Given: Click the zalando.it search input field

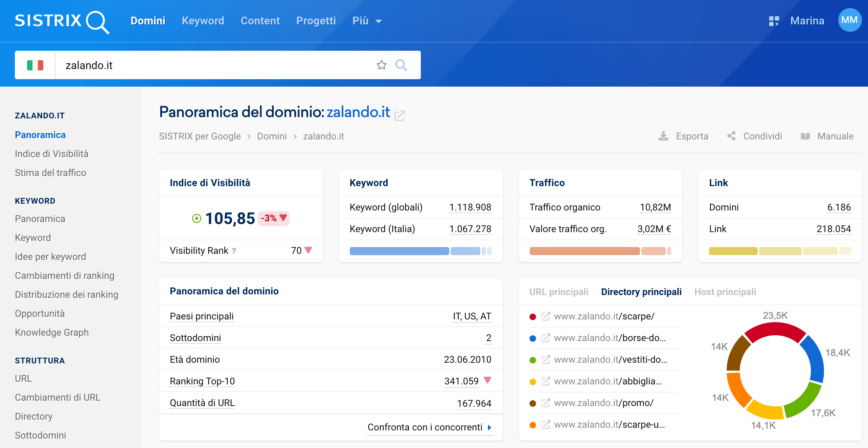Looking at the screenshot, I should (x=219, y=64).
